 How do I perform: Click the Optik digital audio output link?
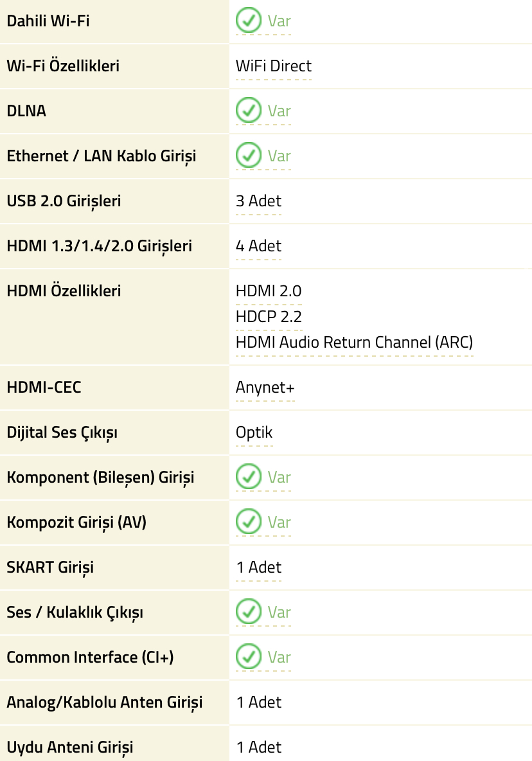pos(254,433)
